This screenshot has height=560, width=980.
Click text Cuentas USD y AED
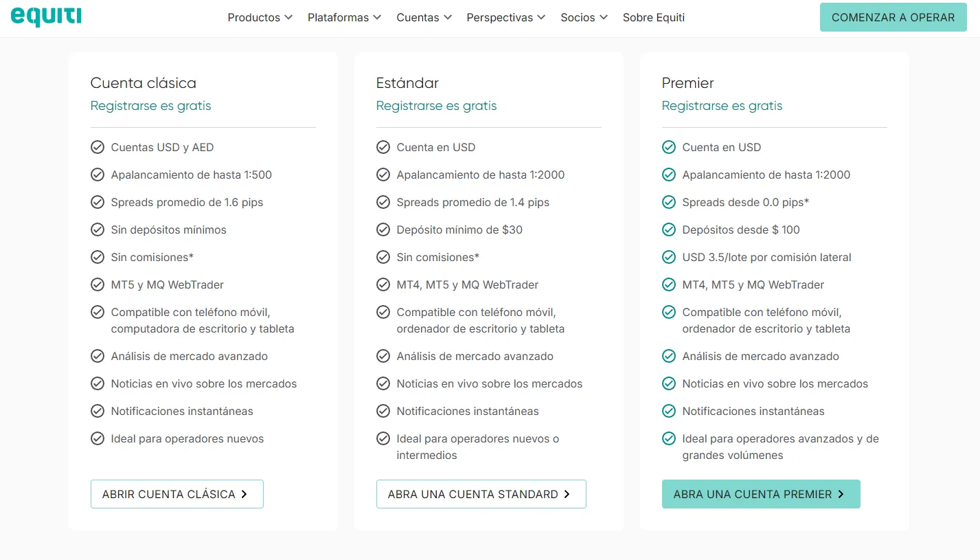click(163, 147)
